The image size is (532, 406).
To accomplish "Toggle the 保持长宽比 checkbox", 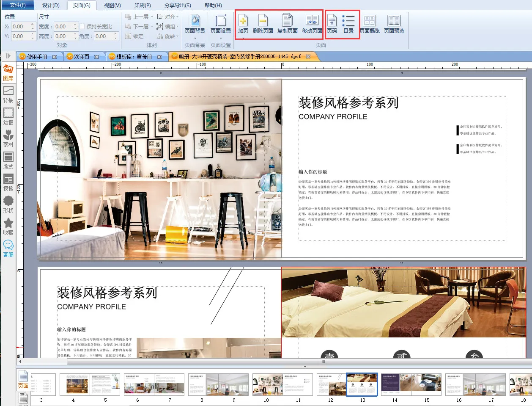I will tap(82, 26).
